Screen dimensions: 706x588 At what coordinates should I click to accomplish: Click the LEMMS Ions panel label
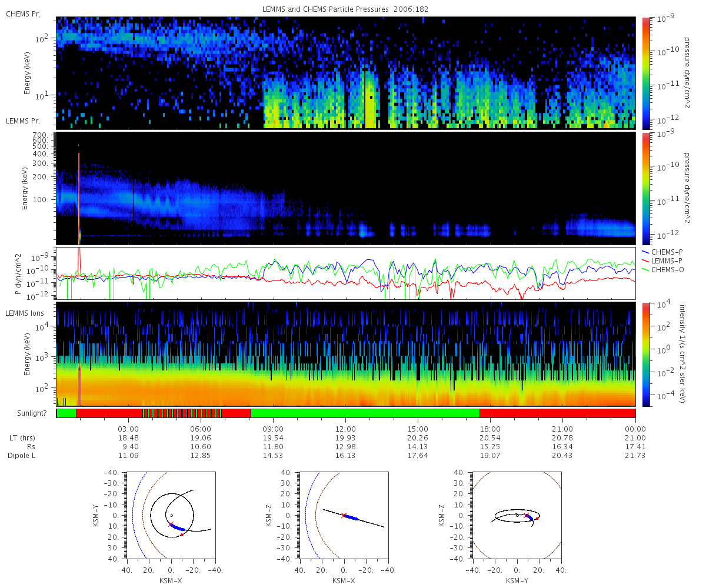(25, 313)
